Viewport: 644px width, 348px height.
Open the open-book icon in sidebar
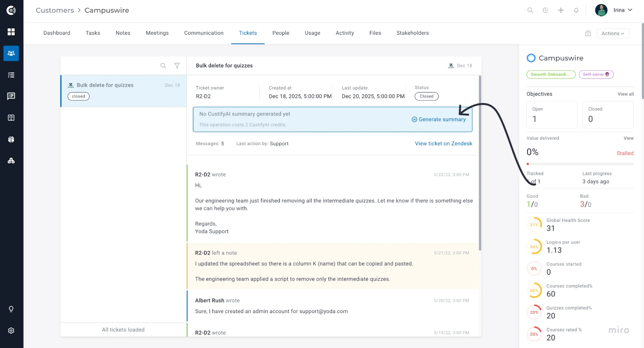[x=11, y=118]
